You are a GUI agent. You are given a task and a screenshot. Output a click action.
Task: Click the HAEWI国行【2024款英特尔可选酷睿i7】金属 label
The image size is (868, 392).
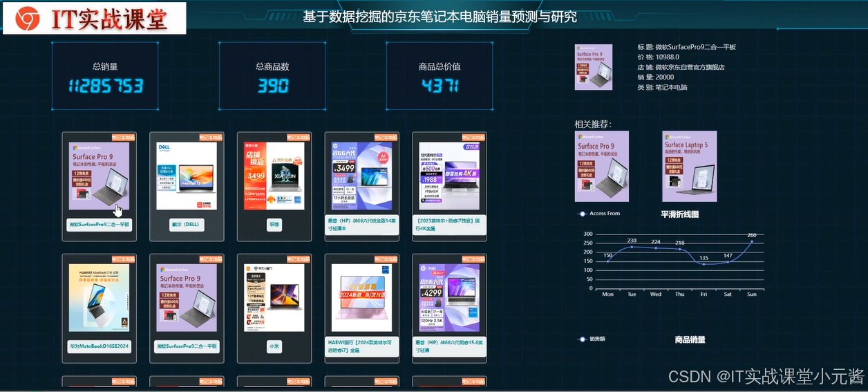point(361,346)
